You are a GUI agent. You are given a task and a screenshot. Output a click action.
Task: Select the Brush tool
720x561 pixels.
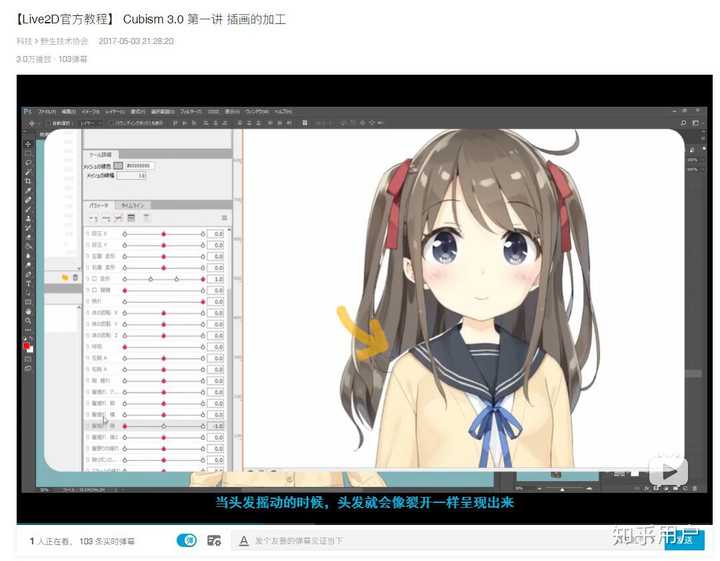(x=28, y=209)
